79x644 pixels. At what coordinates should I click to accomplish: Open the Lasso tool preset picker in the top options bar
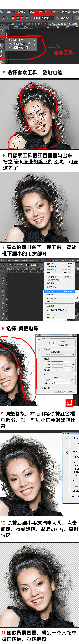4,18
